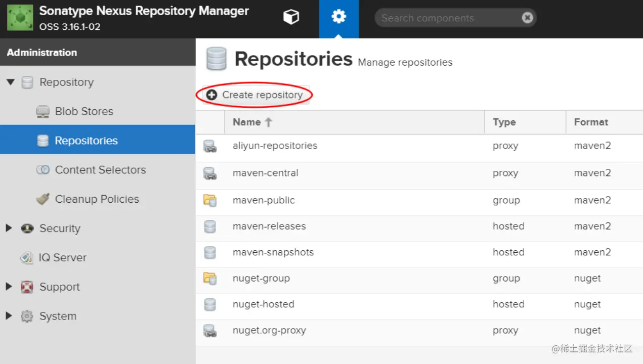Click Format cell 'maven2' of aliyun-repositories
Viewport: 643px width, 364px height.
592,146
